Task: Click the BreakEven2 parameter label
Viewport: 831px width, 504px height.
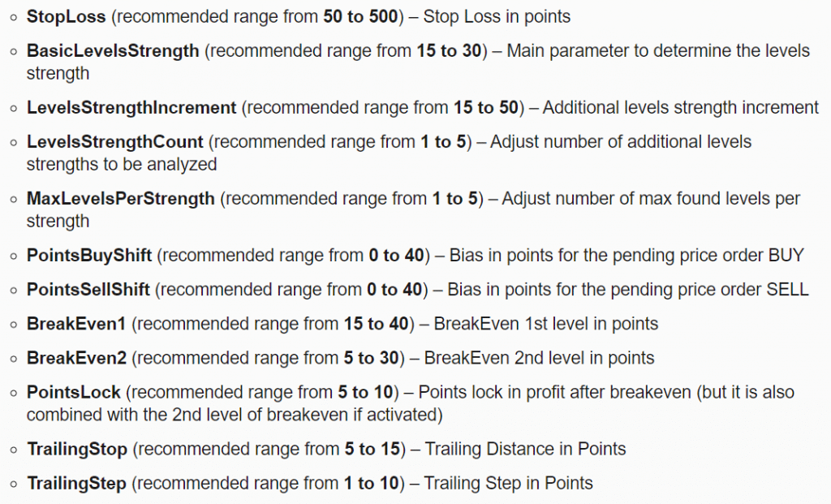Action: pyautogui.click(x=76, y=358)
